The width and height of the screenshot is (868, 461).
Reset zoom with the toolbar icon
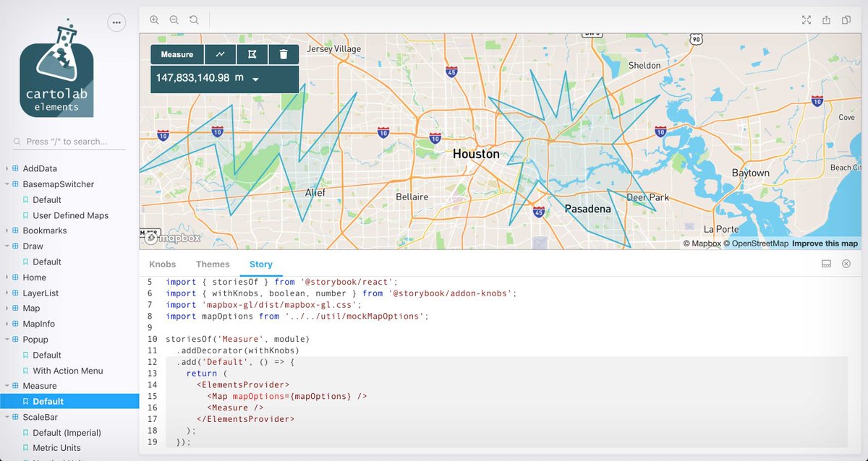(x=194, y=20)
